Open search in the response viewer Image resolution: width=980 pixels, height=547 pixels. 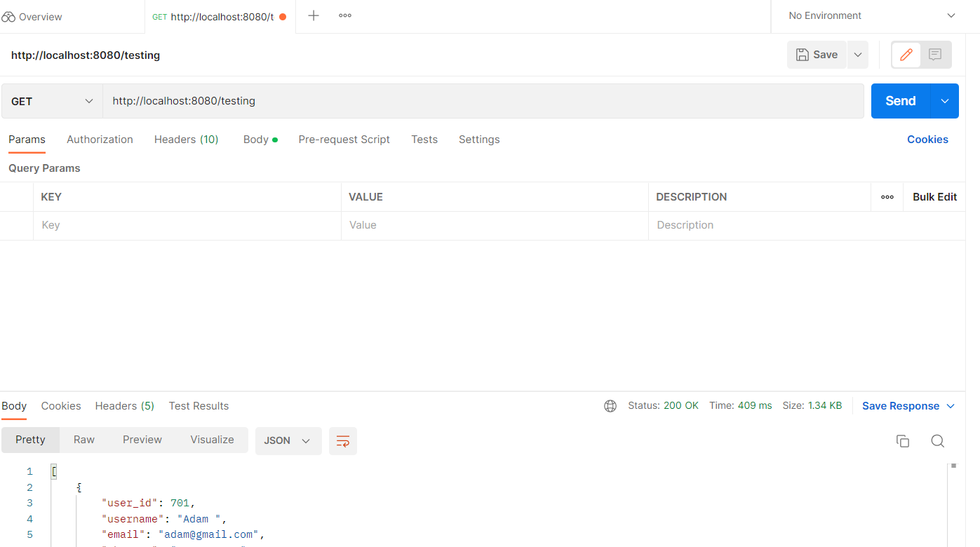pyautogui.click(x=938, y=441)
